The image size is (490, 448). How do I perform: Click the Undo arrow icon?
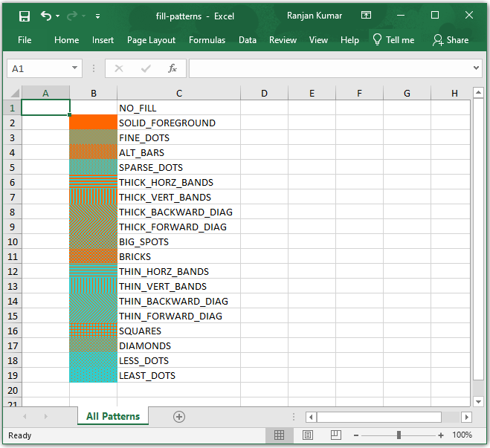point(45,16)
